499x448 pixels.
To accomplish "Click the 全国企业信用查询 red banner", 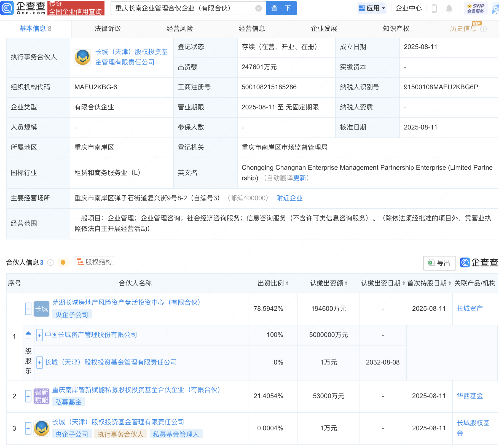I will [x=76, y=8].
